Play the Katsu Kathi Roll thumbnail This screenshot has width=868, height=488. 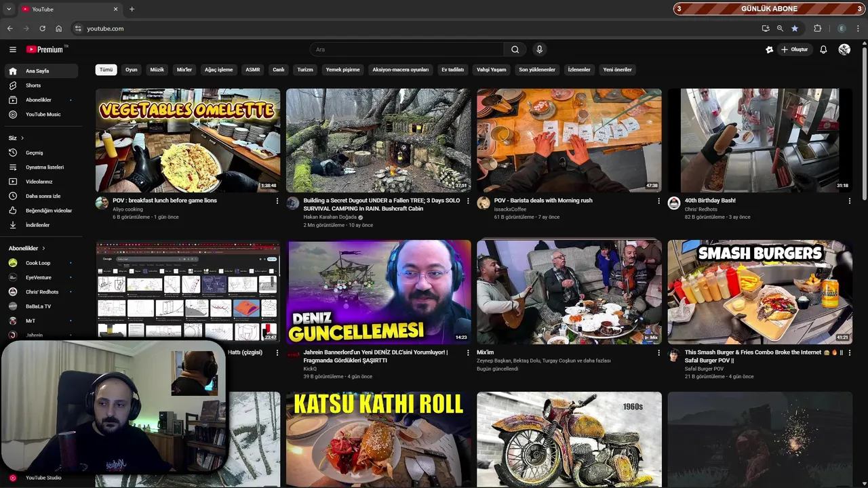click(x=378, y=439)
